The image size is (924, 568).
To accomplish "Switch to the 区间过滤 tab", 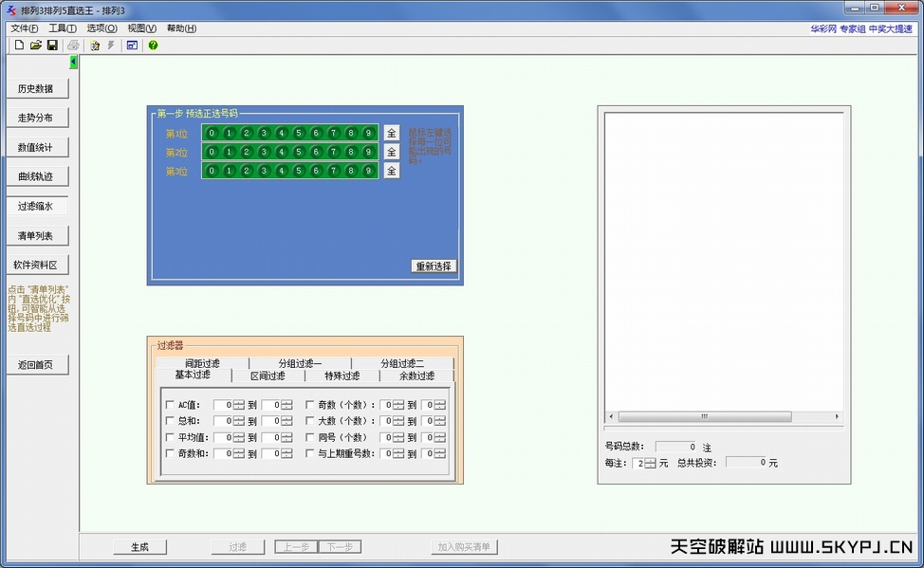I will [x=268, y=376].
